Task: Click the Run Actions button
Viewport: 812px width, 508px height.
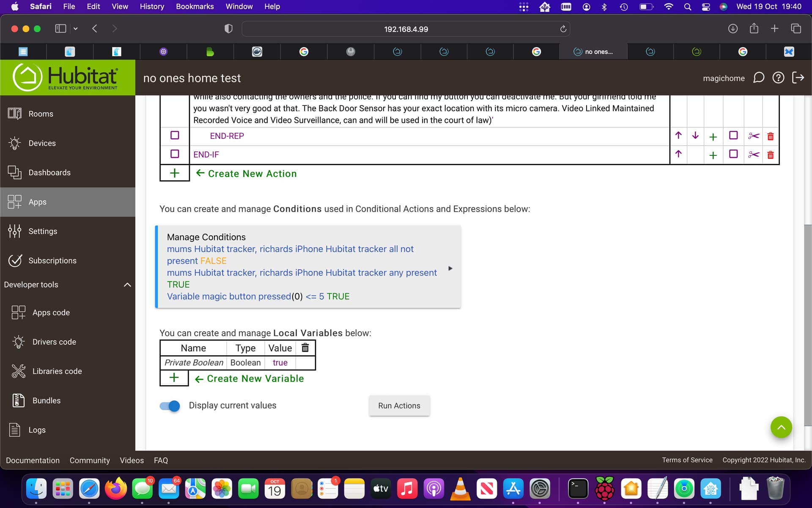Action: [x=399, y=406]
